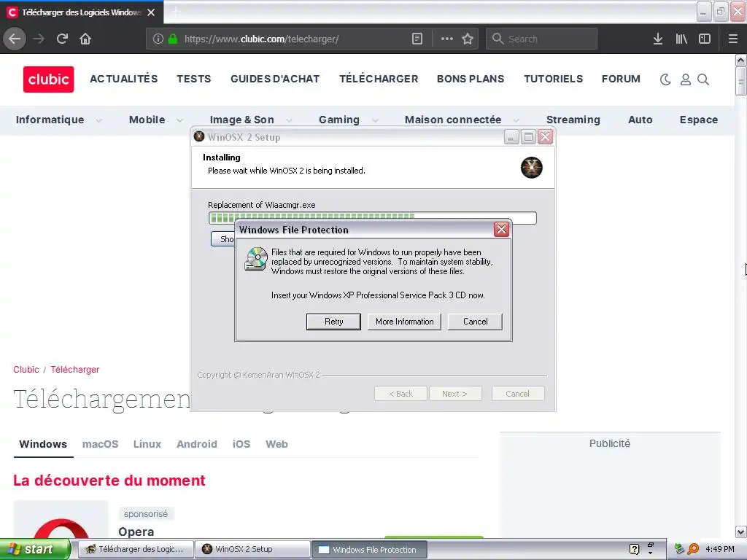The width and height of the screenshot is (747, 560).
Task: Open page actions three-dot menu
Action: click(x=447, y=39)
